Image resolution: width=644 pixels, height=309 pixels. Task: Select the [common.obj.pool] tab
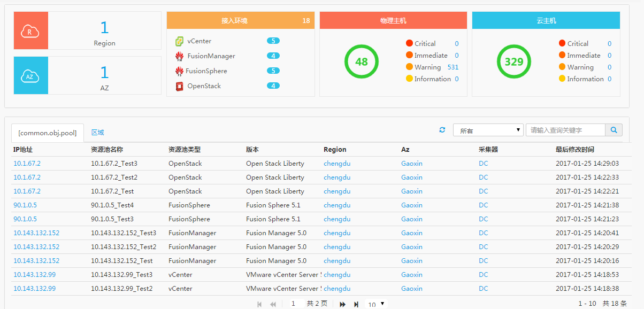point(48,133)
